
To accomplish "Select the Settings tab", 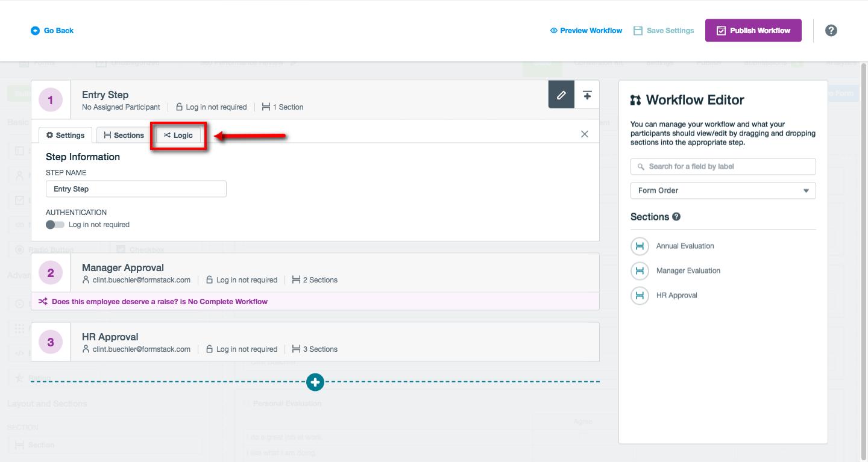I will click(x=65, y=136).
